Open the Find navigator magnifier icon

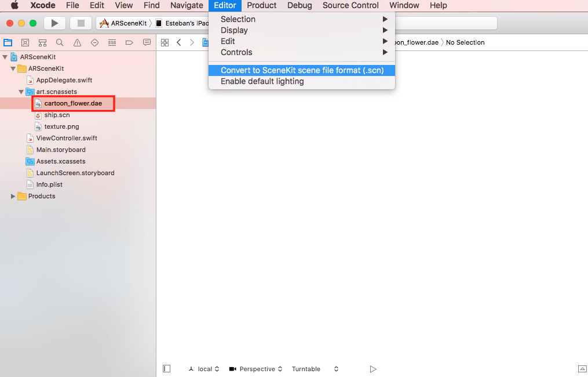point(60,42)
